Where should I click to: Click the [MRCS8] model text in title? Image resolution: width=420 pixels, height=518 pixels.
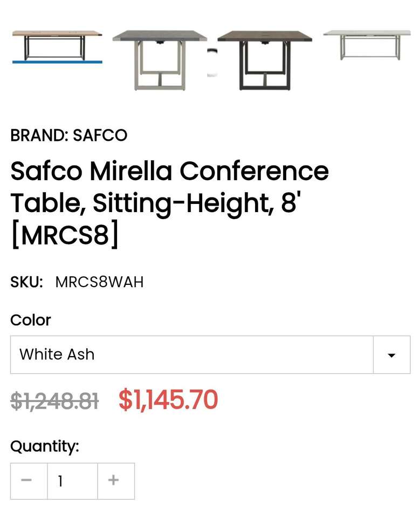tap(65, 235)
